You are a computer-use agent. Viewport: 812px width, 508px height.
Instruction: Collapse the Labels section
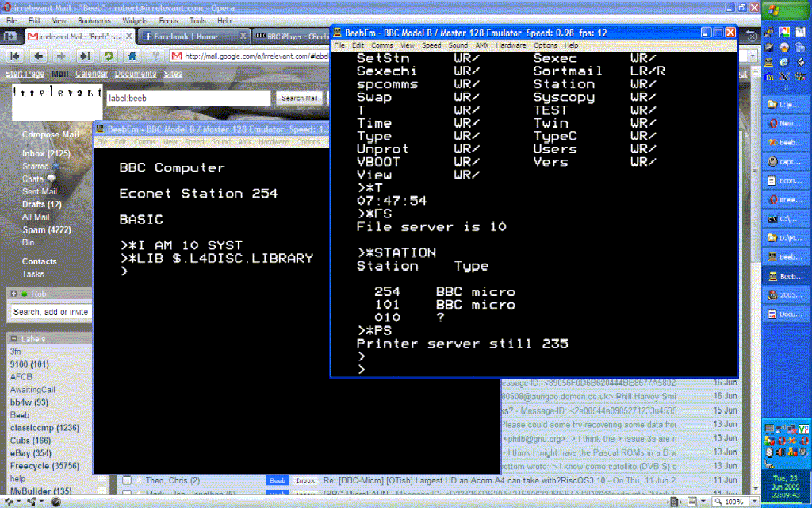coord(14,339)
